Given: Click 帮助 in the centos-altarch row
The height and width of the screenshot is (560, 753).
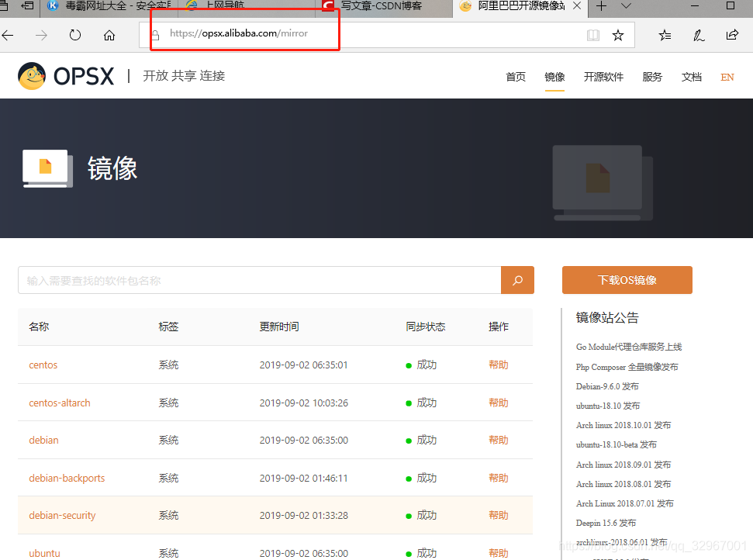Looking at the screenshot, I should pyautogui.click(x=499, y=403).
